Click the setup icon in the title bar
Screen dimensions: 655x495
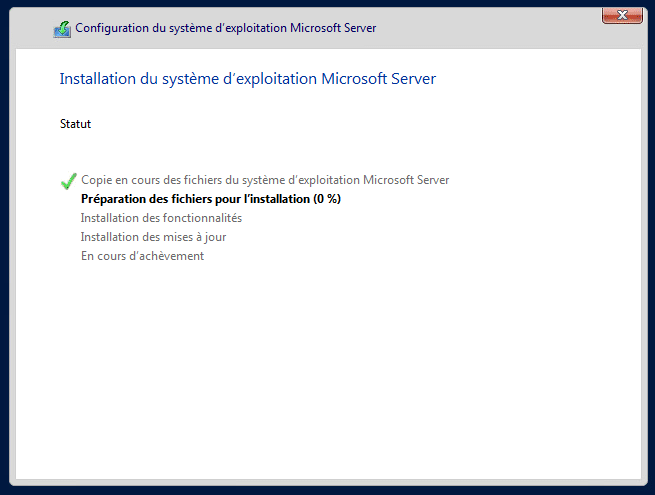pos(62,28)
